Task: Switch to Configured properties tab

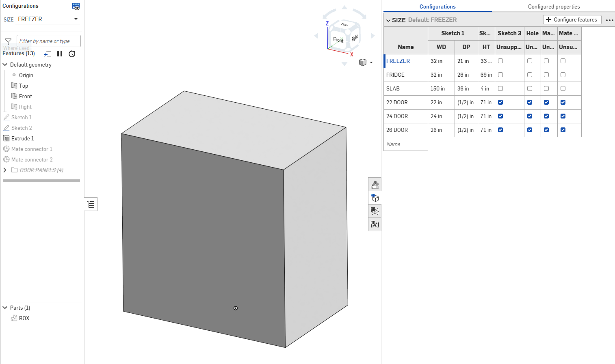Action: coord(554,6)
